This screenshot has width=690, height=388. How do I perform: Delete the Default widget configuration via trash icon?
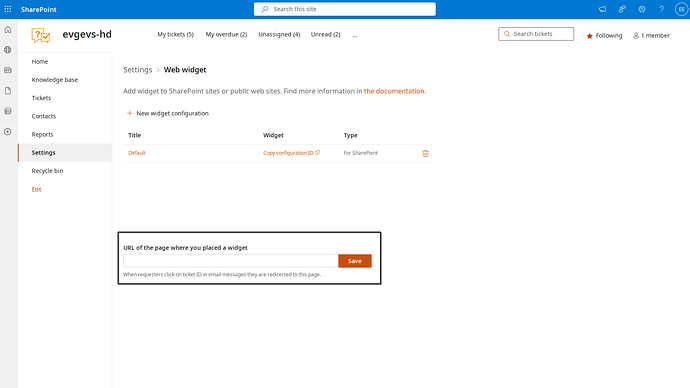426,153
